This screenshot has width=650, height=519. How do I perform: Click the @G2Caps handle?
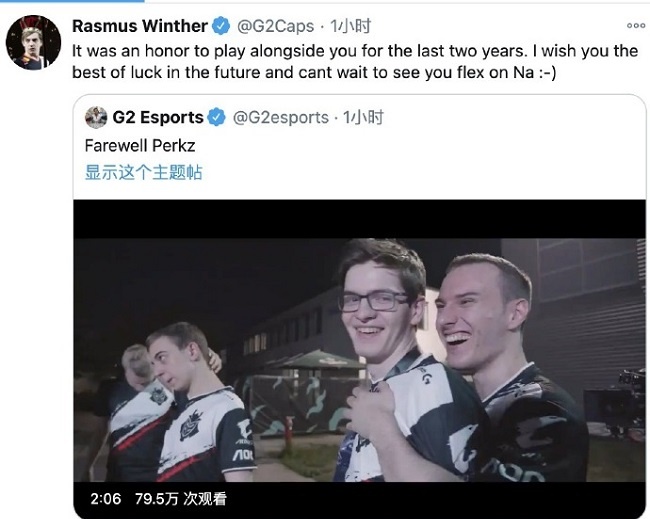pos(275,26)
